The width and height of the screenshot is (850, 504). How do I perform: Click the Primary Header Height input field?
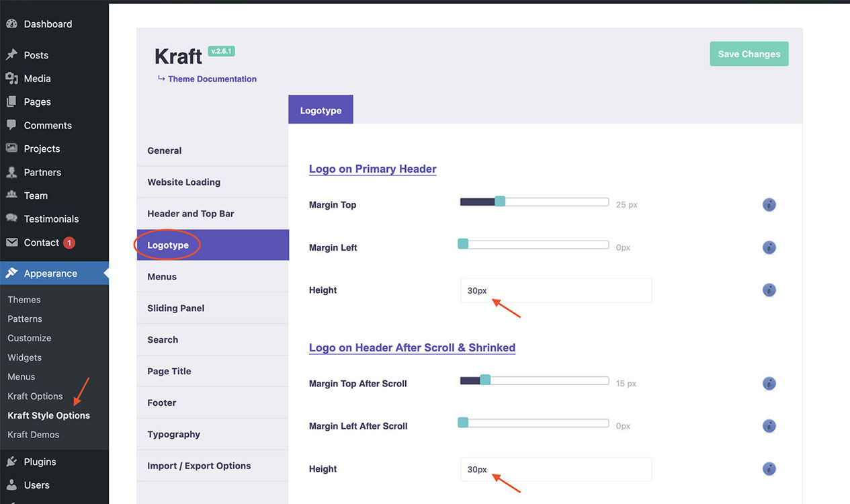pos(555,290)
